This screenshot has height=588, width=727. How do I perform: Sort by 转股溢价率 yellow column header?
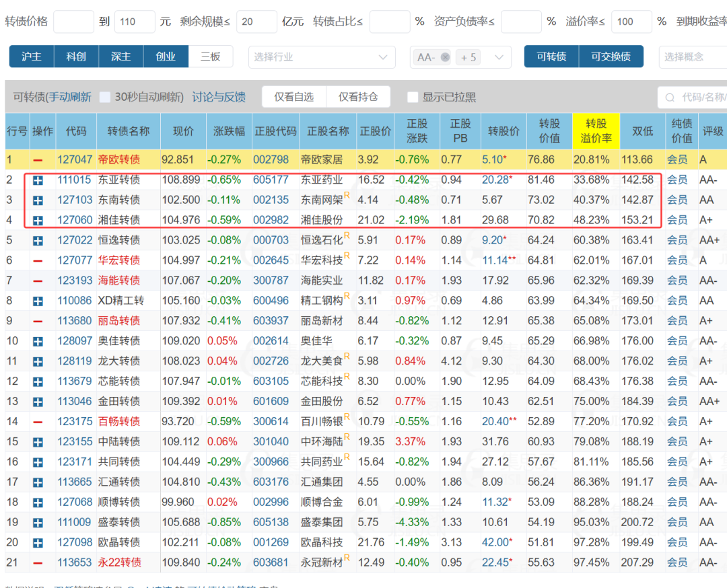pos(596,131)
